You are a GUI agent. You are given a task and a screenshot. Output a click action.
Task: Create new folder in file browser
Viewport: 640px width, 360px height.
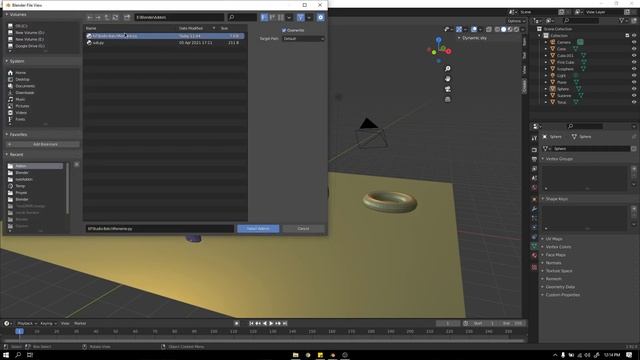(x=127, y=18)
